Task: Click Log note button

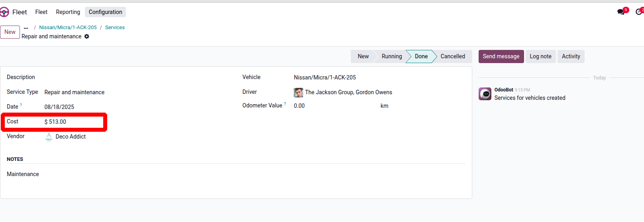Action: pyautogui.click(x=540, y=56)
